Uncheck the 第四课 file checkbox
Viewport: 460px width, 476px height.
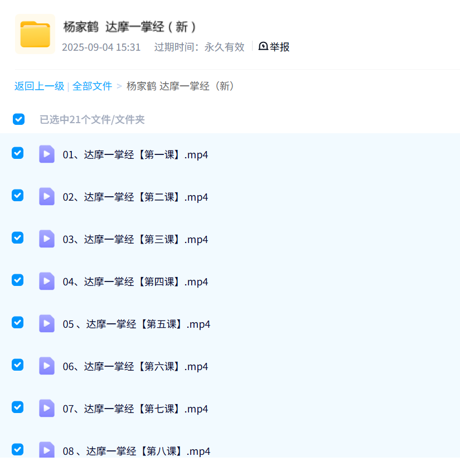click(x=18, y=280)
